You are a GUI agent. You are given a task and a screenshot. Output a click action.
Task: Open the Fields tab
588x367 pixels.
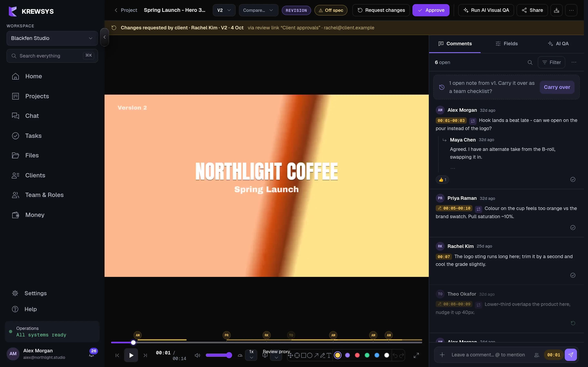[507, 44]
